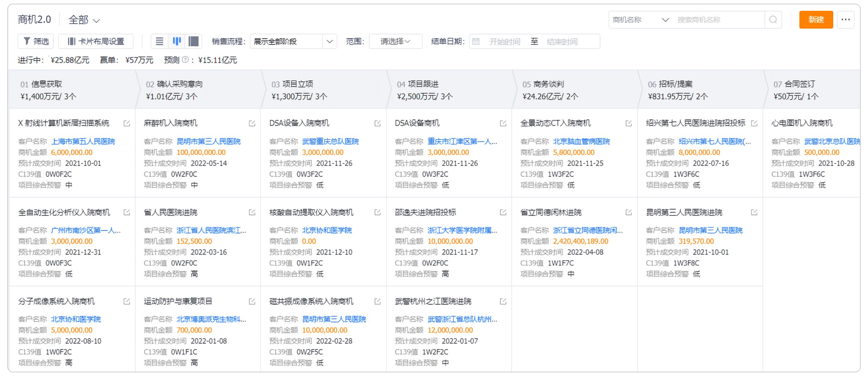Select stage 05 商务谈判 header
The width and height of the screenshot is (868, 376).
coord(575,90)
